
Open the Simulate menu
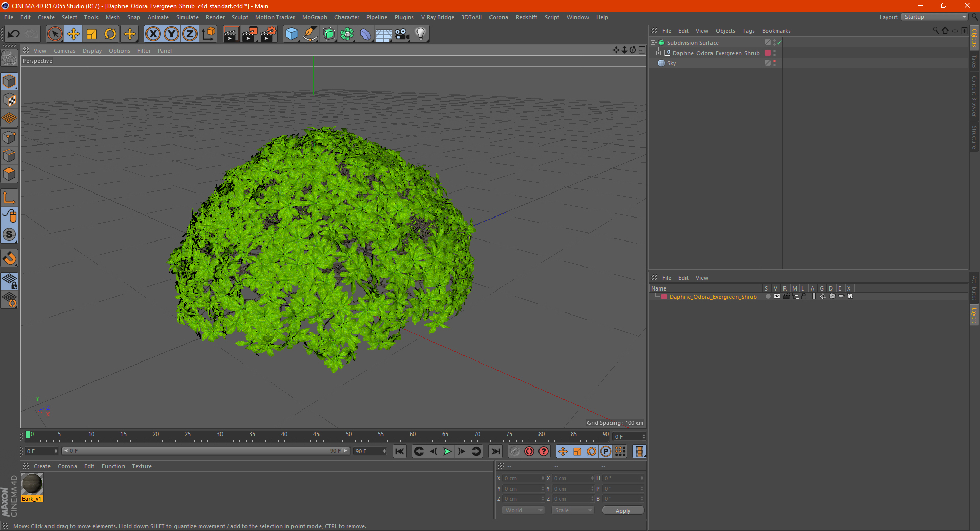point(187,17)
